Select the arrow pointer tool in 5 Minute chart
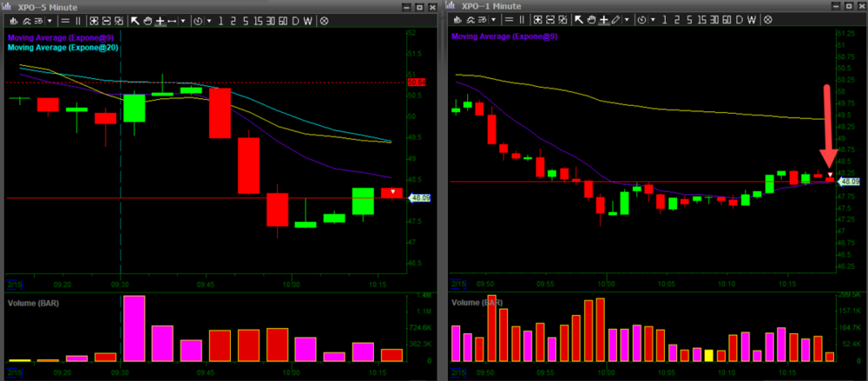The image size is (868, 381). pos(135,20)
